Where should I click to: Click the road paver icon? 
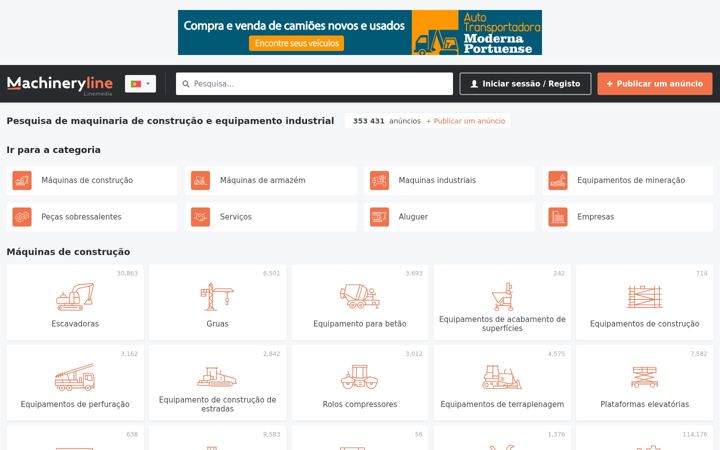217,377
